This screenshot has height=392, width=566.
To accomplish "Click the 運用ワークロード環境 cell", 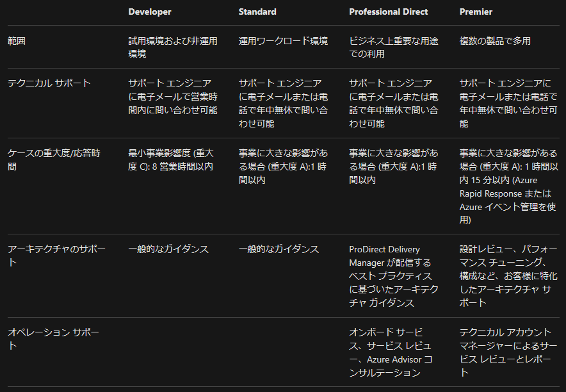I will [283, 41].
